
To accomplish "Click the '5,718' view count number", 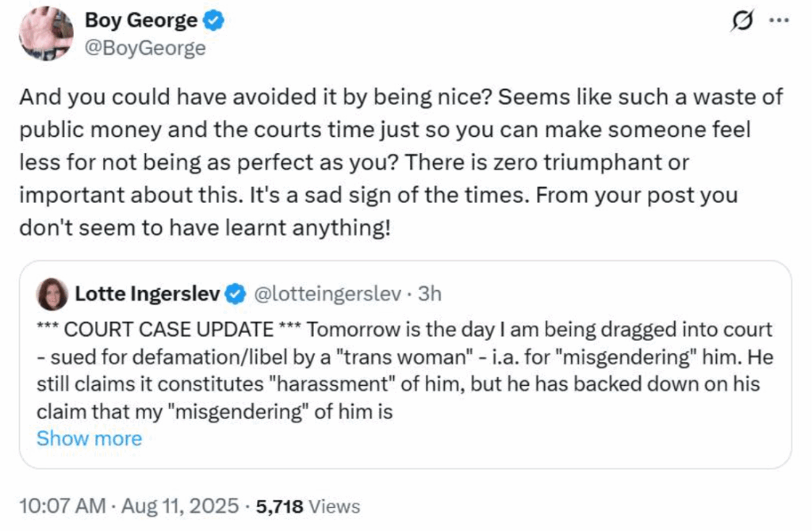I will [275, 505].
